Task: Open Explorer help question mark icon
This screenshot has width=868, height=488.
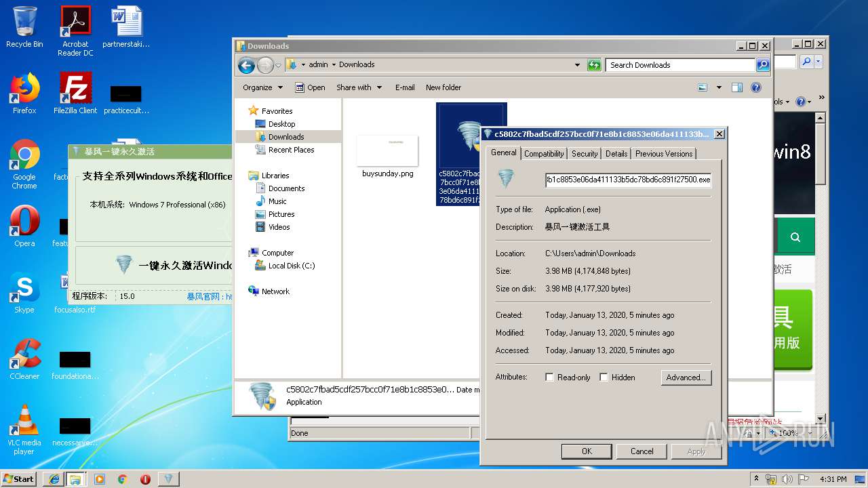Action: (x=756, y=87)
